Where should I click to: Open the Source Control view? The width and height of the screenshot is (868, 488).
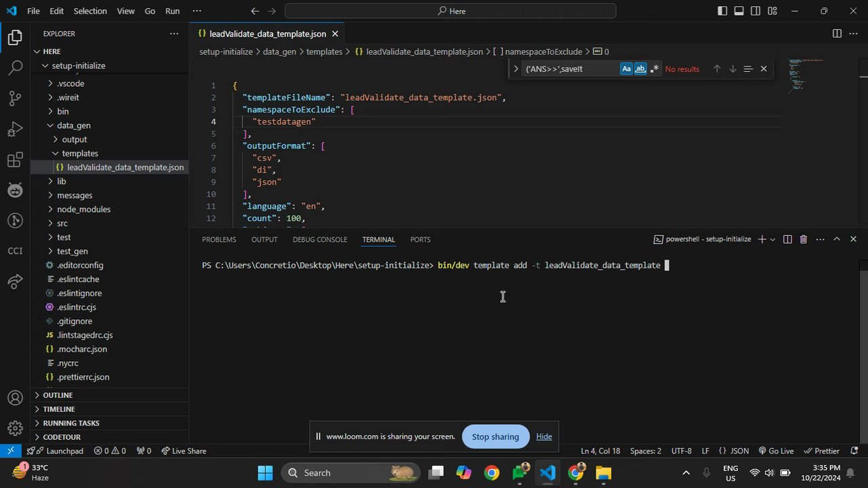[x=15, y=98]
